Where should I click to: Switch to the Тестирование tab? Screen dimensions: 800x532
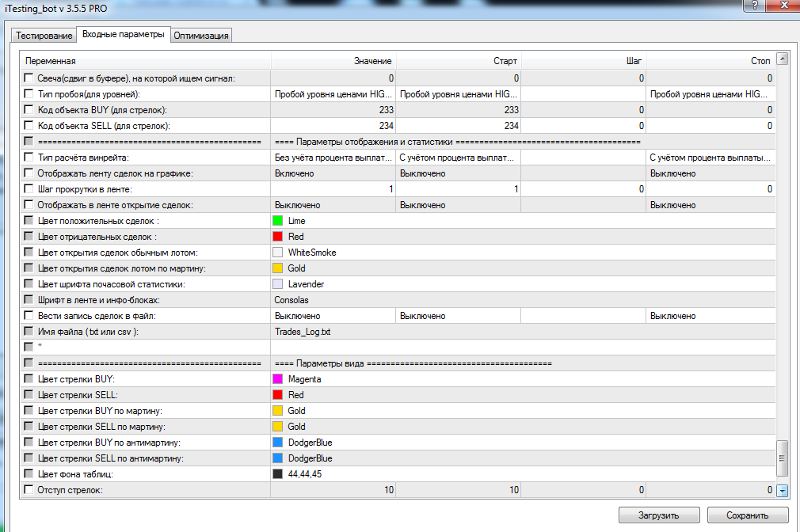(x=43, y=36)
